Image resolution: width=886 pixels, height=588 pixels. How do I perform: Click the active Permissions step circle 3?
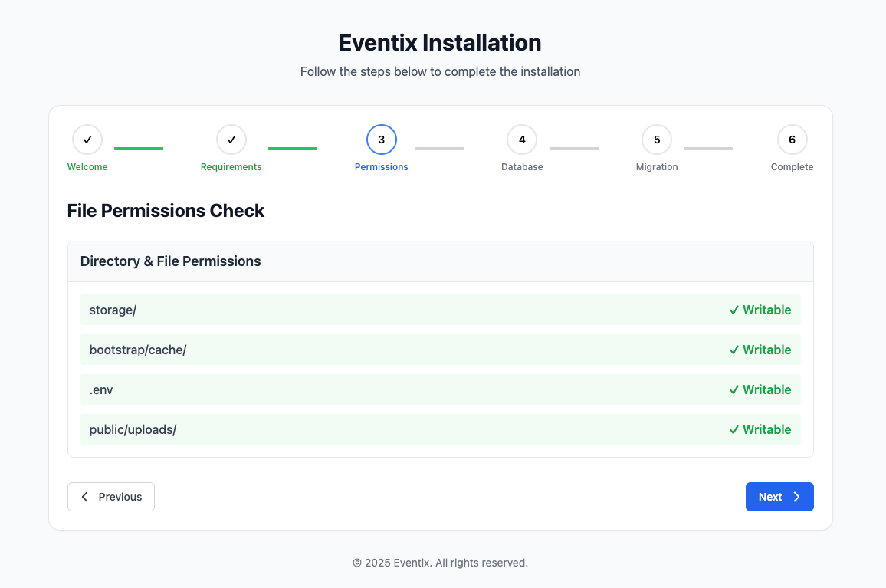pyautogui.click(x=381, y=140)
